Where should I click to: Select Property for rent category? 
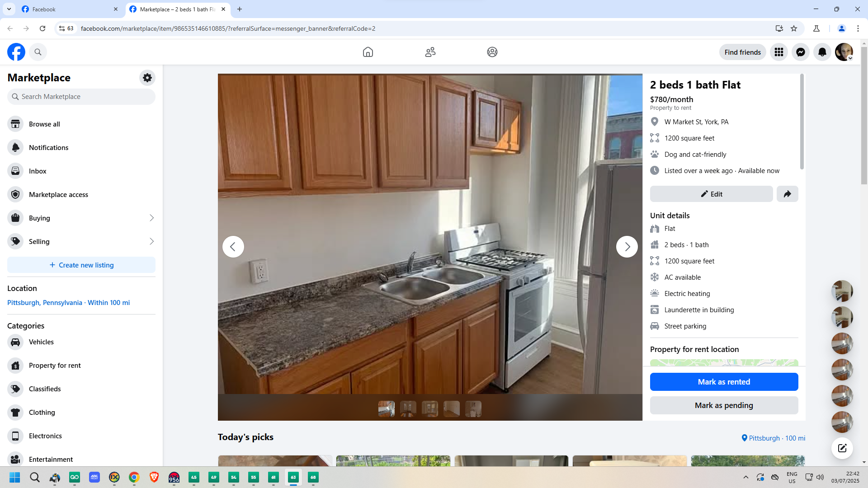55,366
